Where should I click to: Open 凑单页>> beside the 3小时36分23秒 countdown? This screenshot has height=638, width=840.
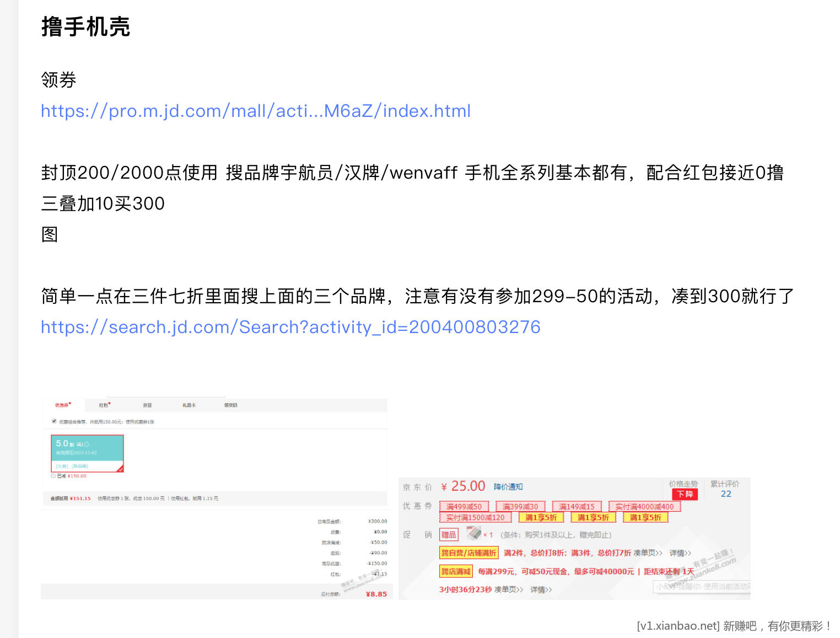pyautogui.click(x=509, y=589)
